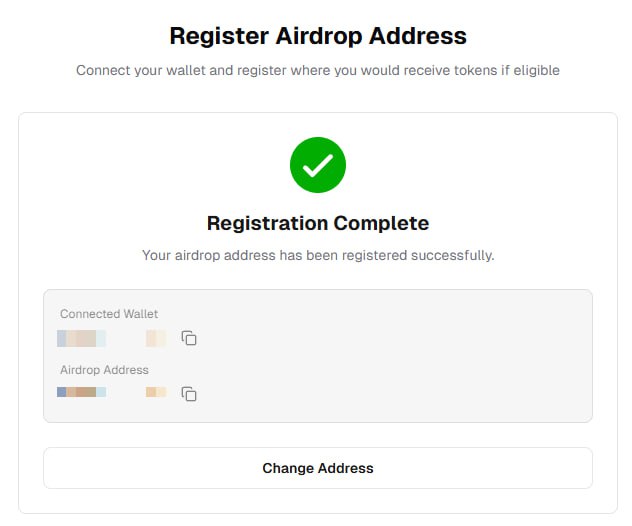632x526 pixels.
Task: Click the 'registered successfully' confirmation message
Action: (318, 255)
